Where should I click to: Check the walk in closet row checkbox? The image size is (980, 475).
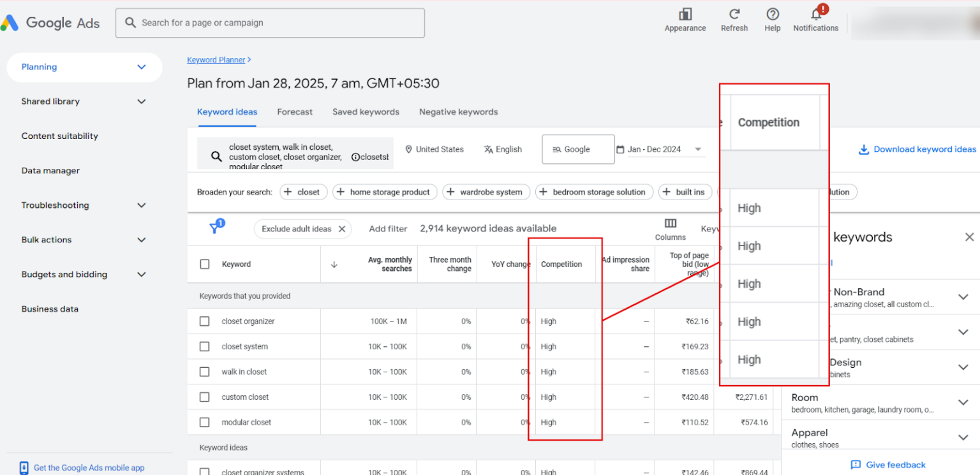click(205, 371)
